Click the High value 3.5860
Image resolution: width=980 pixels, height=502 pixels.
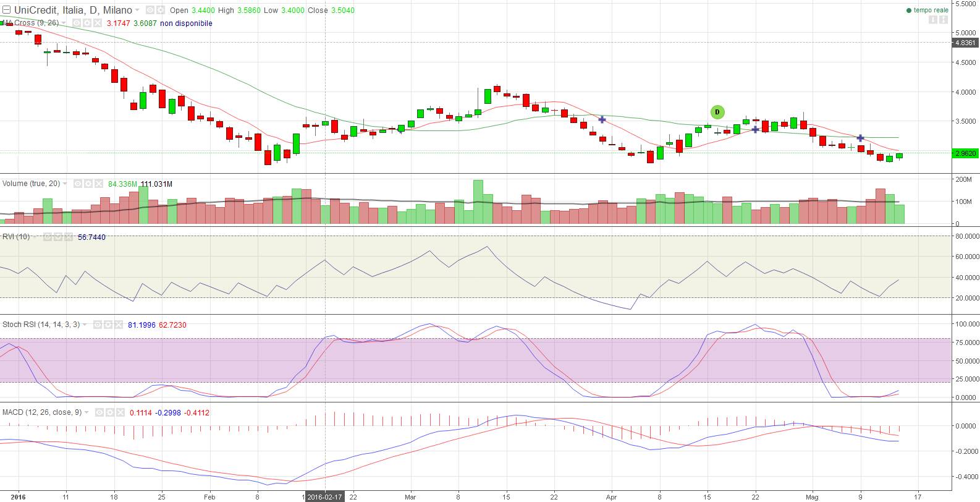[250, 11]
